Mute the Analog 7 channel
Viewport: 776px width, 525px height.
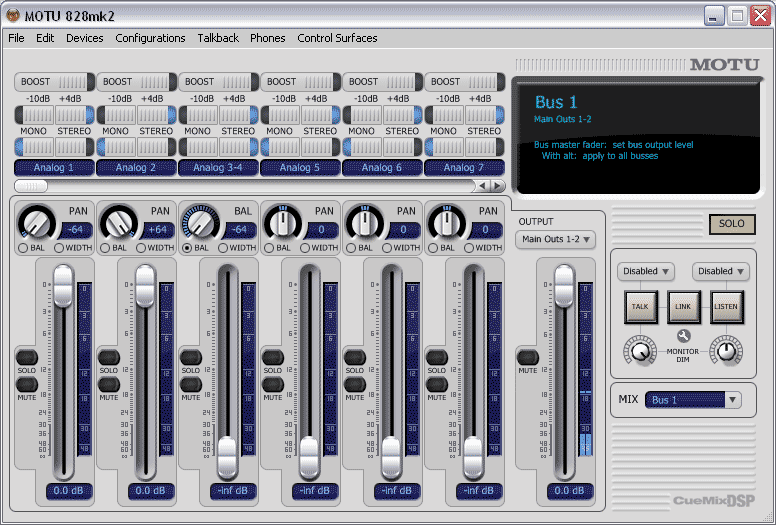[437, 384]
